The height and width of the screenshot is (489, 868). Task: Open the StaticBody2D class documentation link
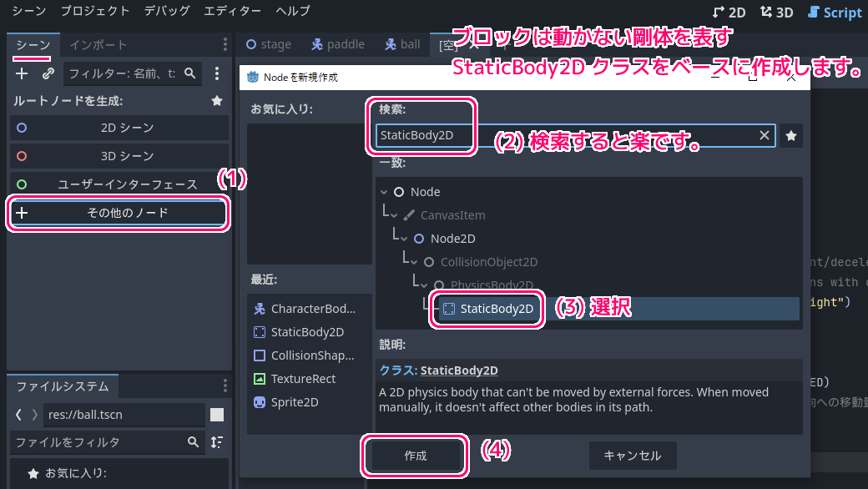459,371
